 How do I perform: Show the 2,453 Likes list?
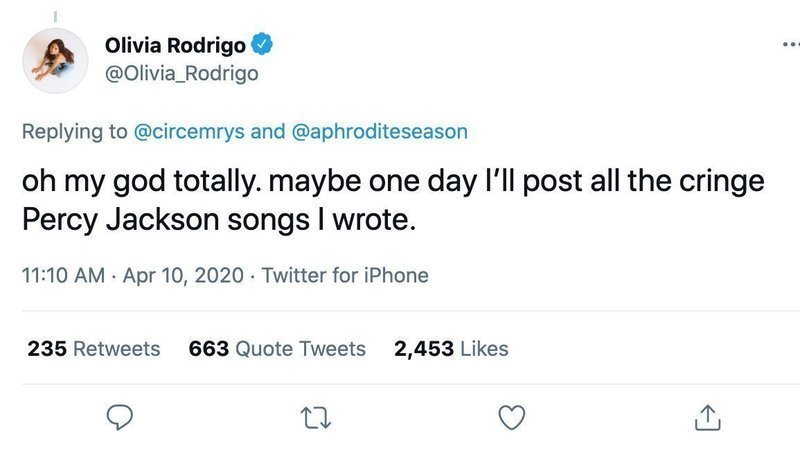pos(452,349)
